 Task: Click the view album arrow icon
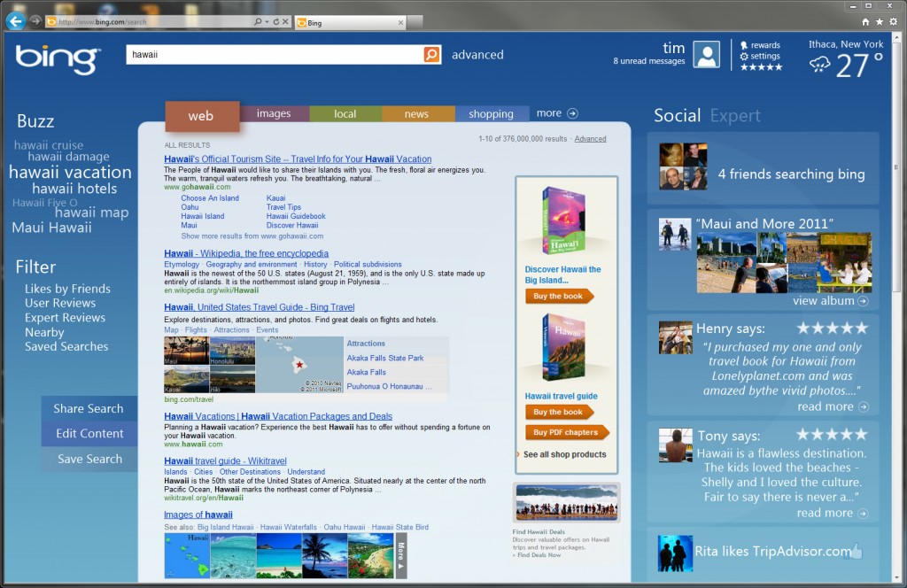point(863,301)
